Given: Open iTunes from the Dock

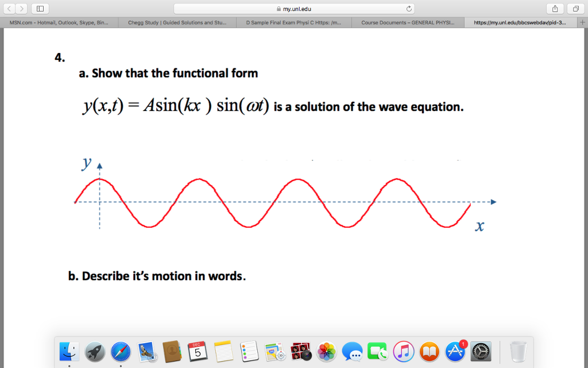Looking at the screenshot, I should [x=403, y=351].
